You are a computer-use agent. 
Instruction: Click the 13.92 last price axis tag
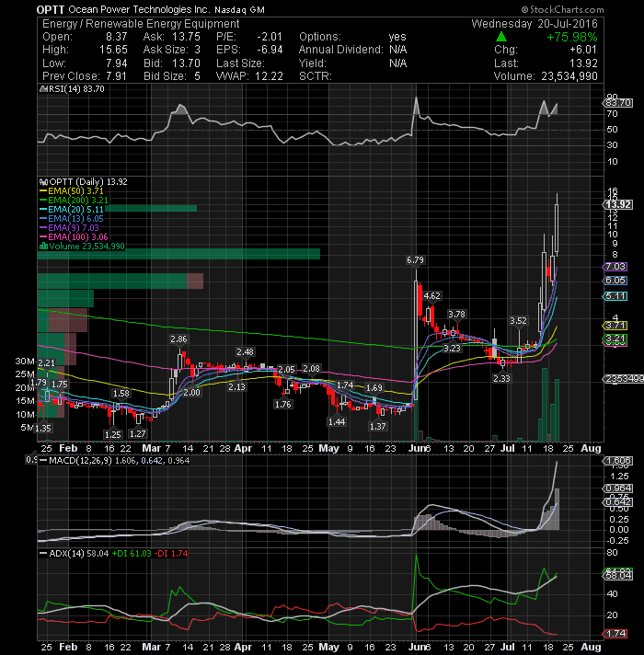618,204
